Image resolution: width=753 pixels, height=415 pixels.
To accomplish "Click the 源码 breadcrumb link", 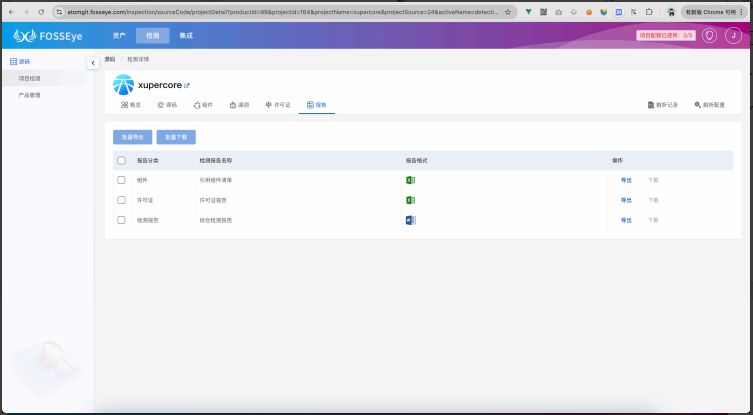I will pyautogui.click(x=109, y=59).
